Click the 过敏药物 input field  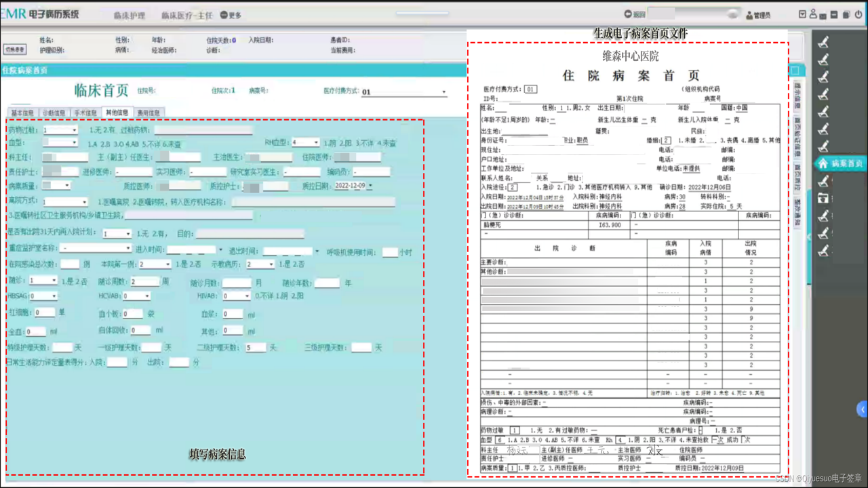tap(203, 130)
